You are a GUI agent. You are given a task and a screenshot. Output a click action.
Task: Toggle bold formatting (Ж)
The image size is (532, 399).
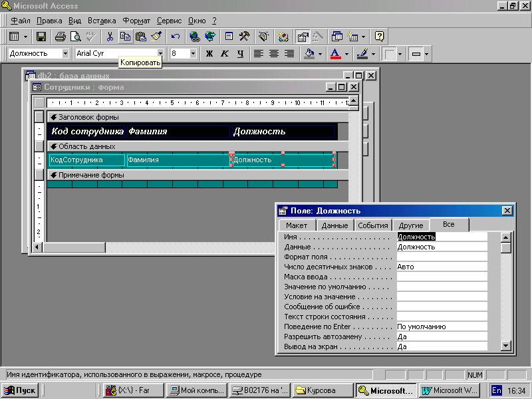coord(209,54)
